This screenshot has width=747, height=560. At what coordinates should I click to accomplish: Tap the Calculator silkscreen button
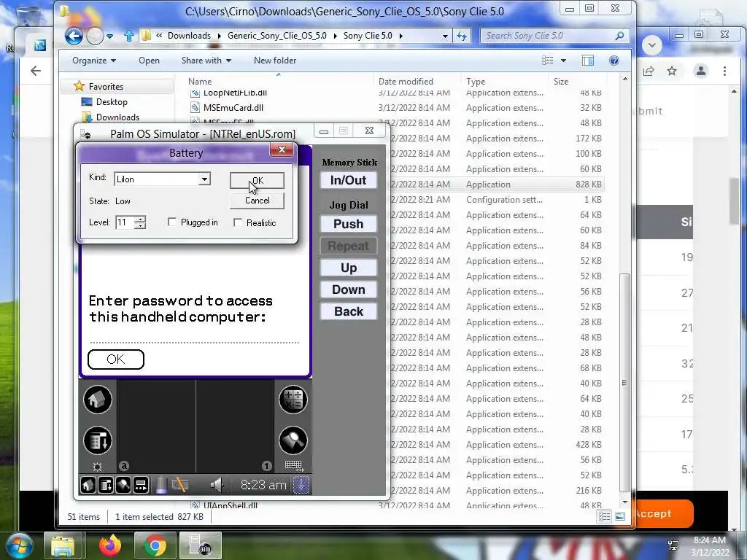[293, 400]
